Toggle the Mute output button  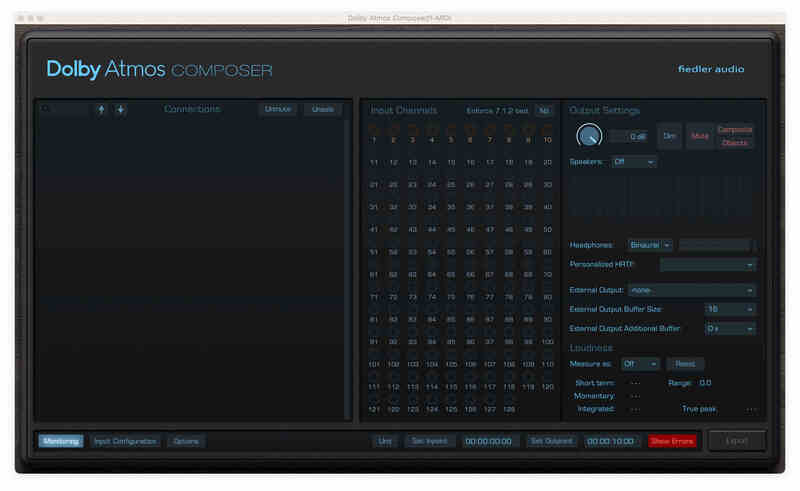point(699,136)
